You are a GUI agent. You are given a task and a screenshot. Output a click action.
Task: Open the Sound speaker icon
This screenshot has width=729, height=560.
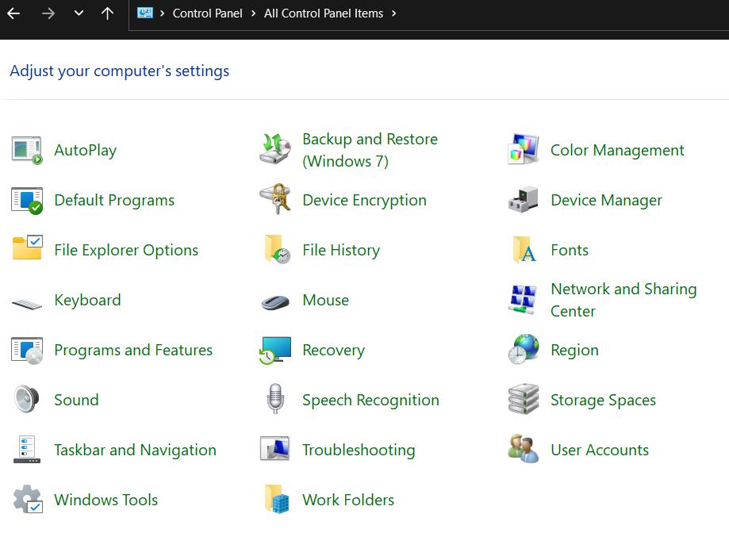[x=26, y=399]
